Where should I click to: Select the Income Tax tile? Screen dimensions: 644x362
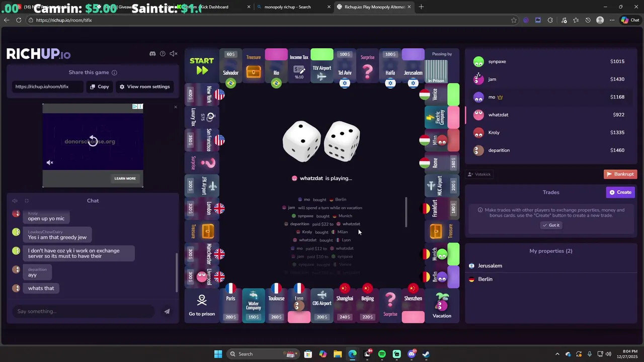(299, 66)
